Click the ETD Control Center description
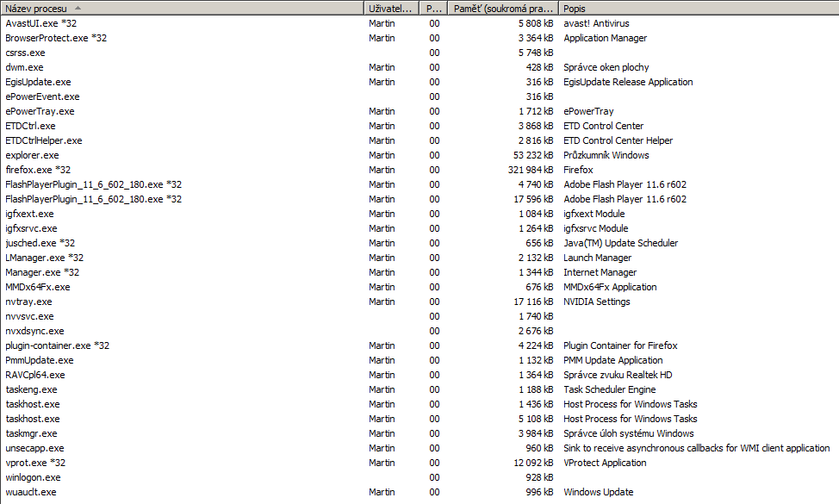 [604, 126]
